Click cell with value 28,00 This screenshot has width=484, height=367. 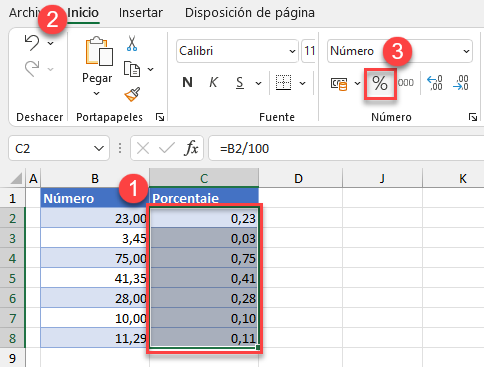click(x=95, y=298)
